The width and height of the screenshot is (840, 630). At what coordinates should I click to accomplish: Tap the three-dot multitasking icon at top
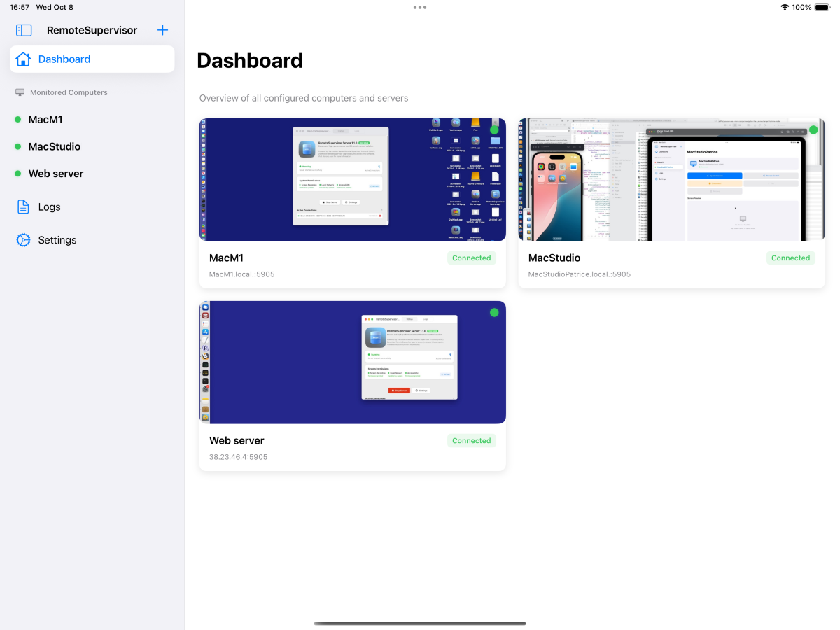pyautogui.click(x=420, y=8)
